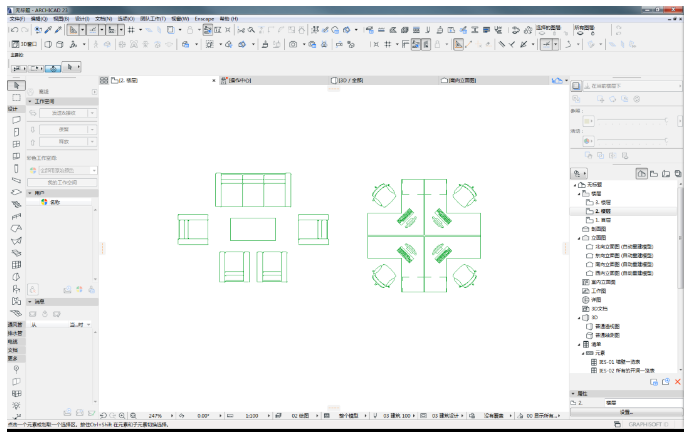Activate the Inject Parameters syringe

point(58,30)
